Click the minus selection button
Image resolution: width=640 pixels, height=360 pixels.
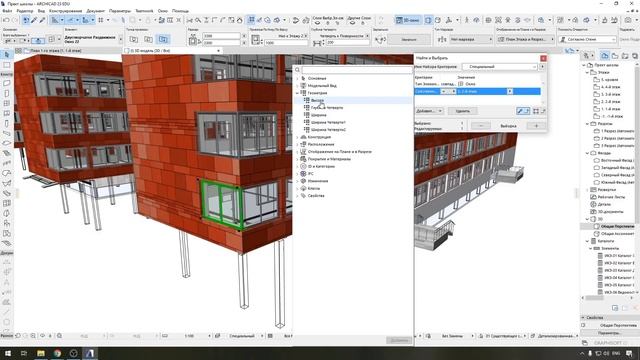(481, 126)
